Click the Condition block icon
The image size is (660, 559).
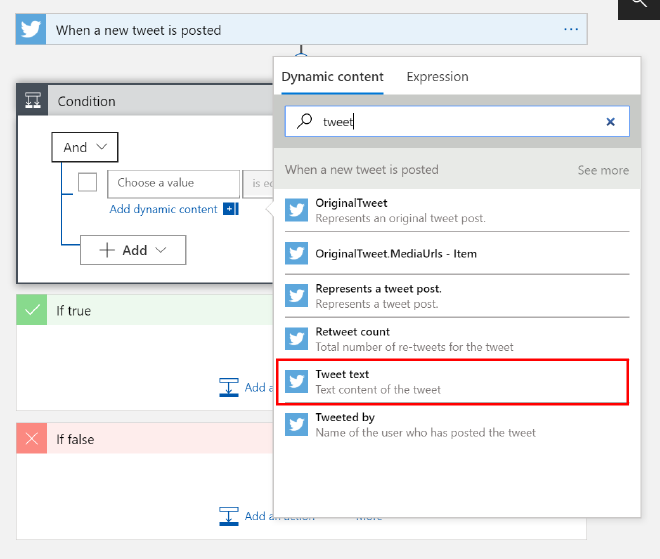pyautogui.click(x=33, y=101)
